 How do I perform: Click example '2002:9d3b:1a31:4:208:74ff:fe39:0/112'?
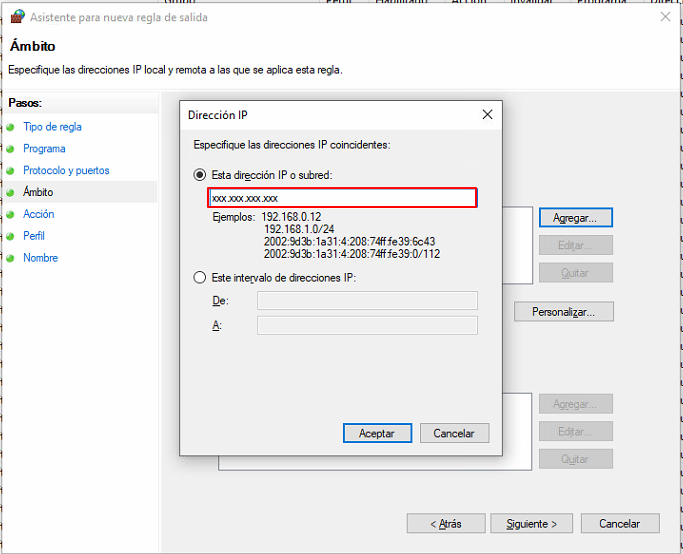(352, 253)
